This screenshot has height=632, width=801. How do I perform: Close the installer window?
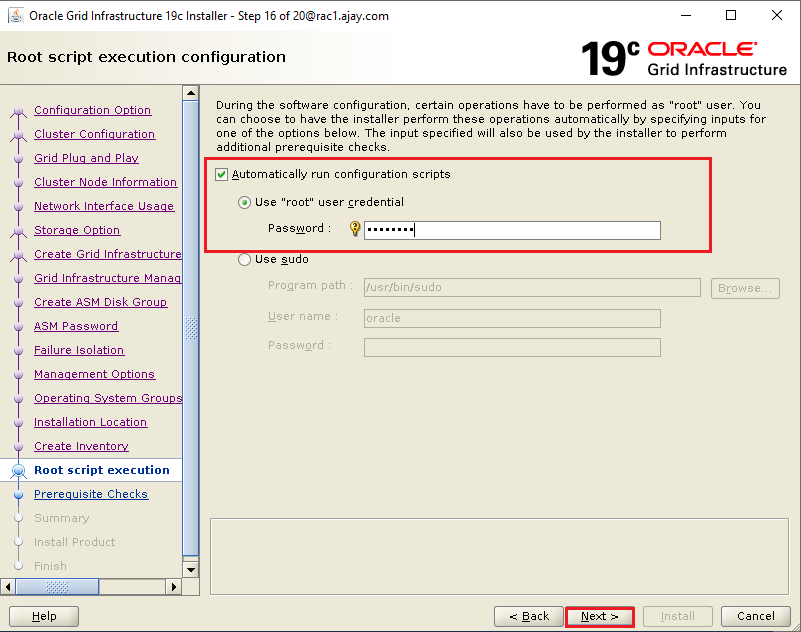776,15
